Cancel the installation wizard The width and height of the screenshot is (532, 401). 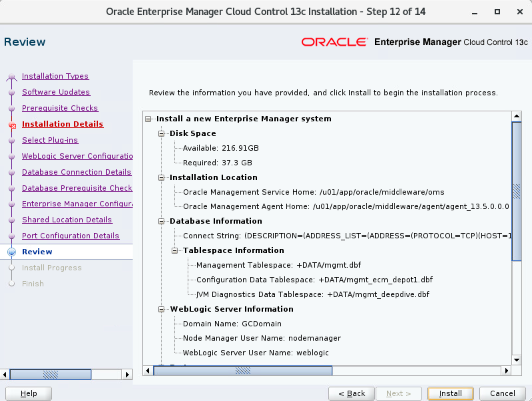click(x=502, y=394)
